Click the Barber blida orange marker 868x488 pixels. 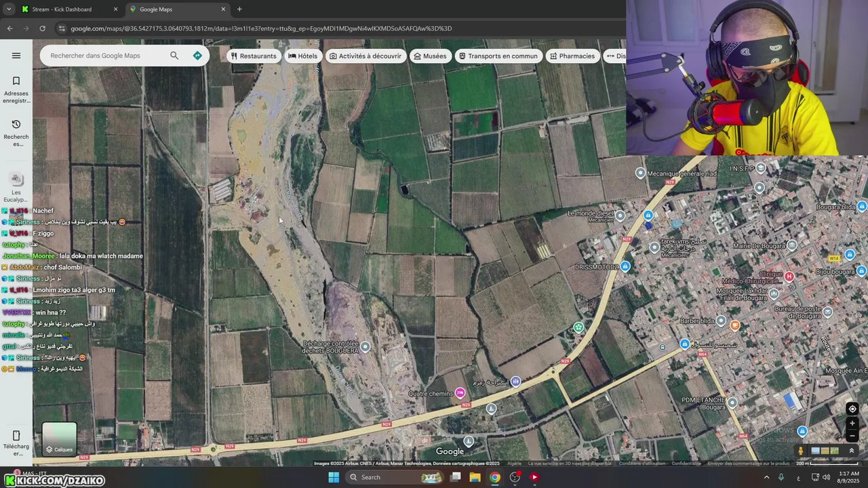click(x=735, y=325)
